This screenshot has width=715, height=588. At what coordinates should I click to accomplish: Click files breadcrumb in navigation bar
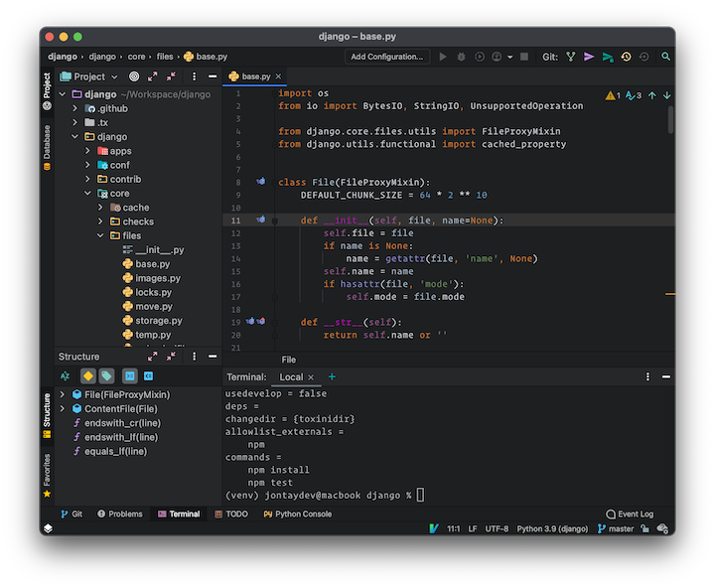click(165, 57)
